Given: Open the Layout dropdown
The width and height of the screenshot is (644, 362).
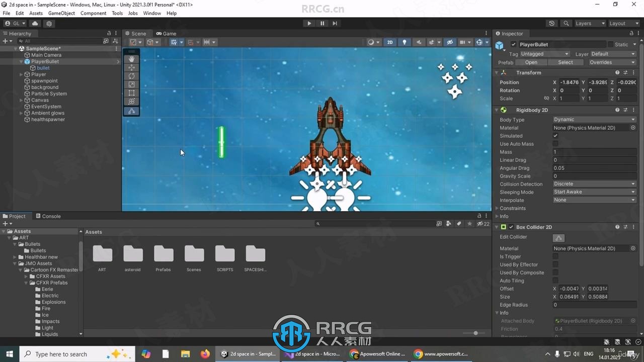Looking at the screenshot, I should [623, 23].
